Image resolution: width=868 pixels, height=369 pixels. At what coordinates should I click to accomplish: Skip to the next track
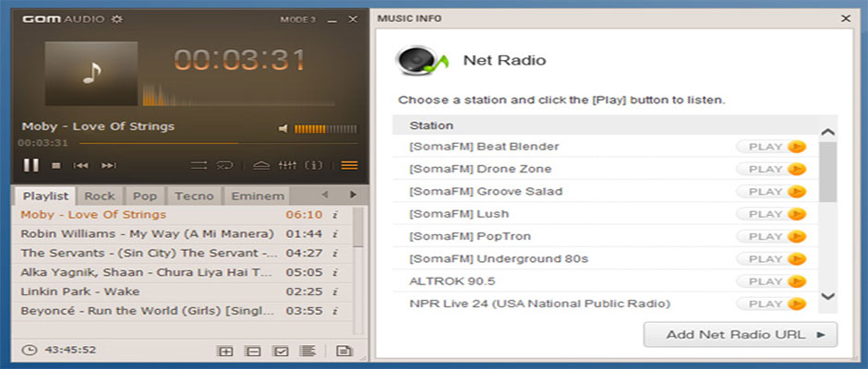(109, 165)
